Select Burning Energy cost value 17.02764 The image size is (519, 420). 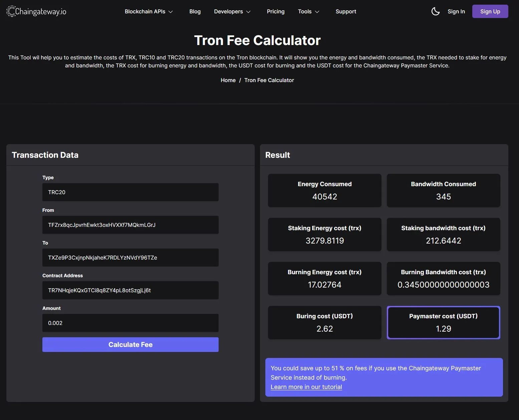(x=325, y=285)
